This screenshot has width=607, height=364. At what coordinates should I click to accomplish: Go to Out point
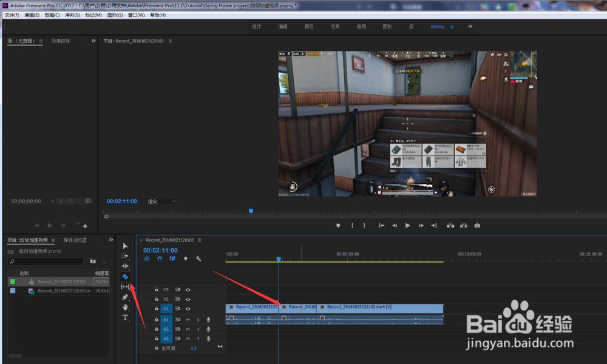(x=434, y=226)
